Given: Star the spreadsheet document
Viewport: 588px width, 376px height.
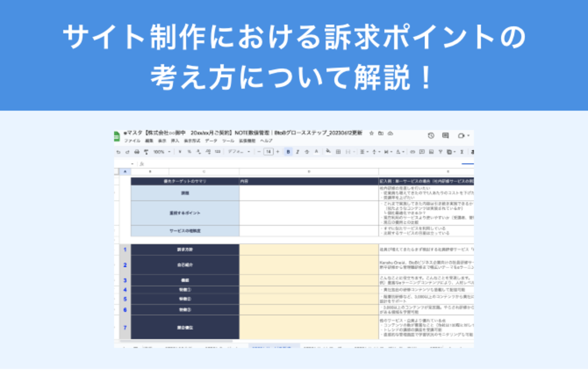Looking at the screenshot, I should 372,133.
